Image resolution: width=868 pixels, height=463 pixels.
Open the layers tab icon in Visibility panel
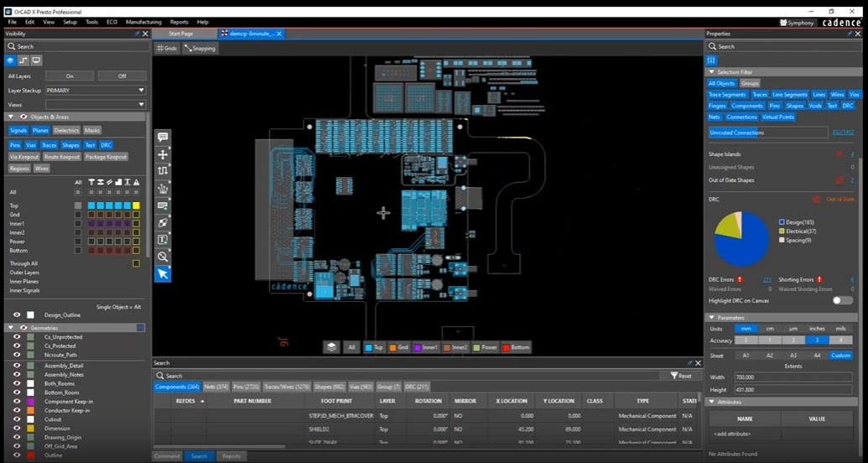click(x=11, y=60)
